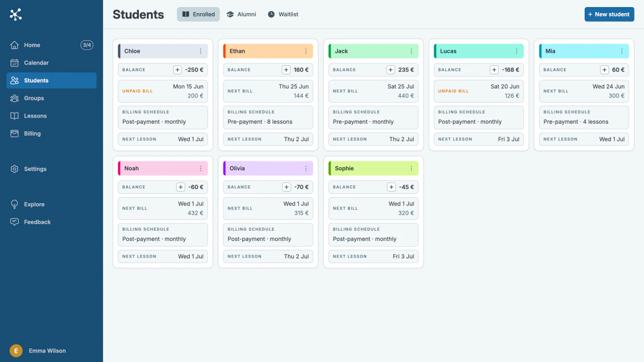
Task: Open Settings gear in sidebar
Action: coord(15,169)
